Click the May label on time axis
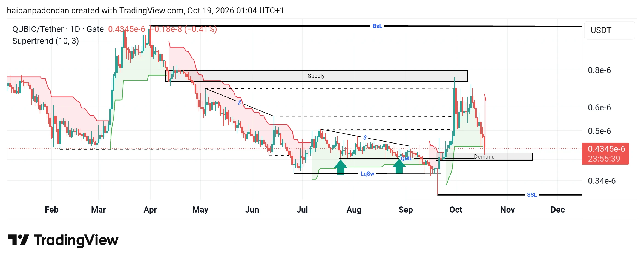 click(x=200, y=210)
